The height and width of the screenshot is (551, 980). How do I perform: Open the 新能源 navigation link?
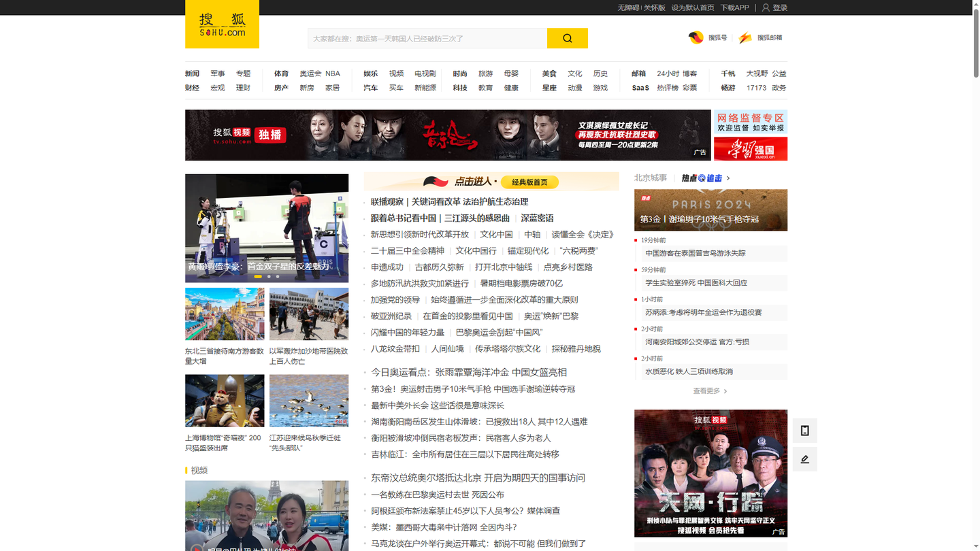425,88
